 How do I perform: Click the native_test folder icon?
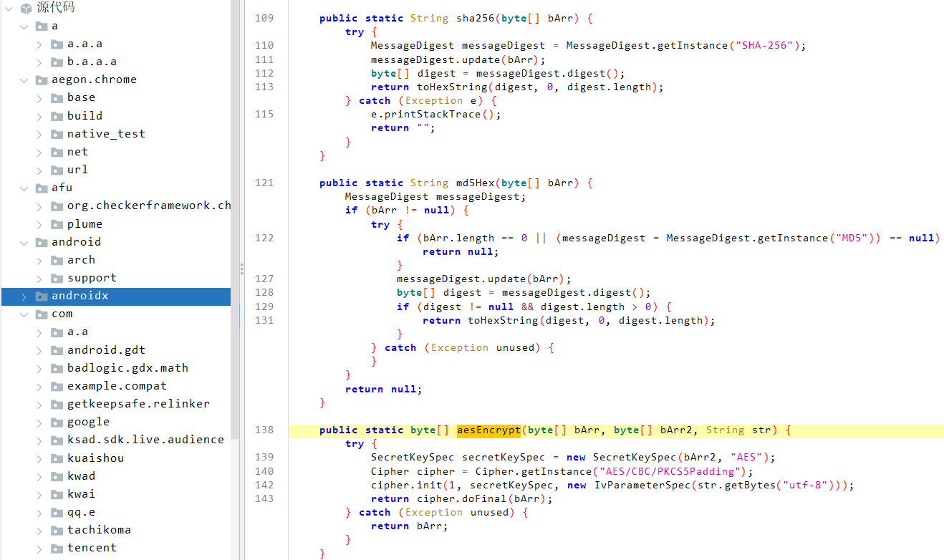[57, 134]
